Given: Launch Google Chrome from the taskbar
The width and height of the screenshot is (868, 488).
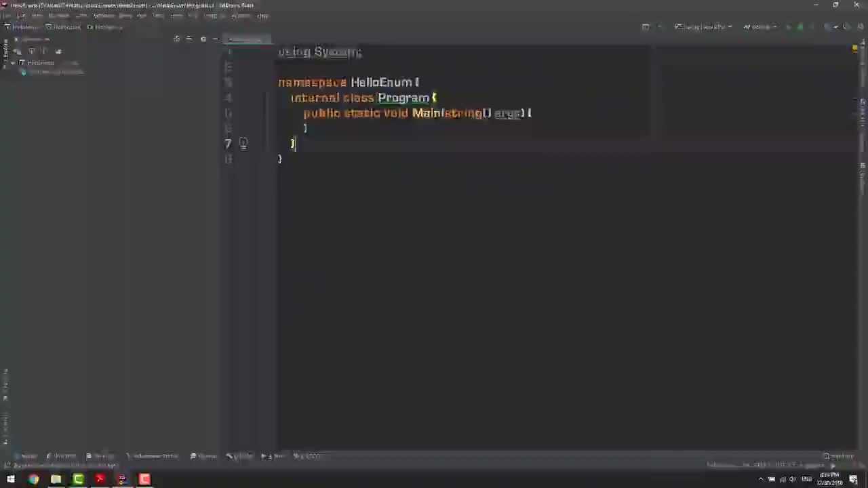Looking at the screenshot, I should pos(33,480).
